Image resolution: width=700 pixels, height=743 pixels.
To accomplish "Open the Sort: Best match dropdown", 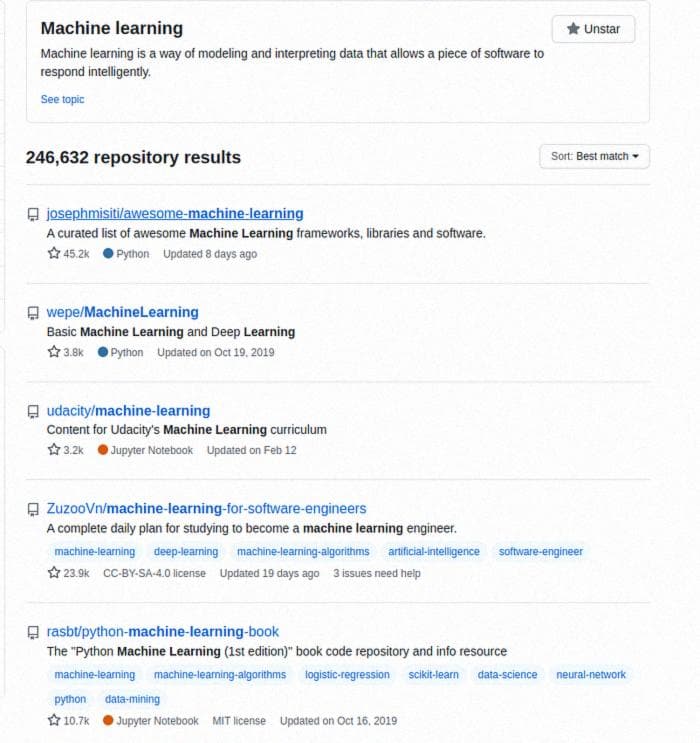I will [594, 156].
